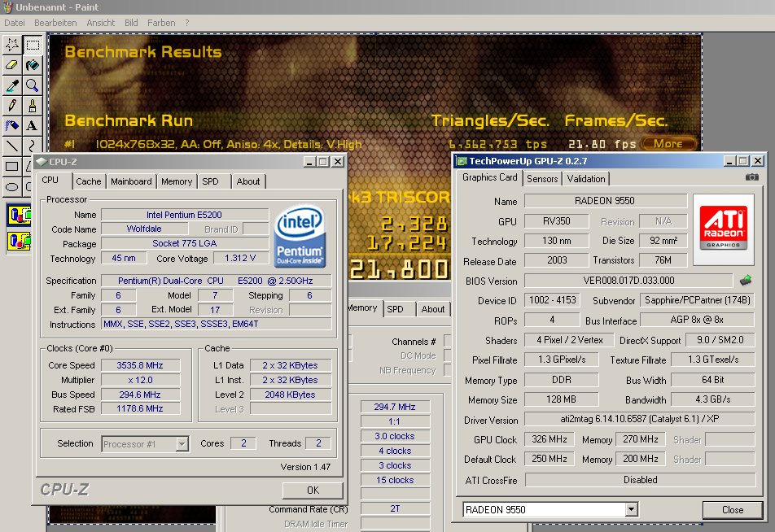The height and width of the screenshot is (532, 775).
Task: Click the Core Speed 3535.8 MHz field
Action: [x=140, y=365]
